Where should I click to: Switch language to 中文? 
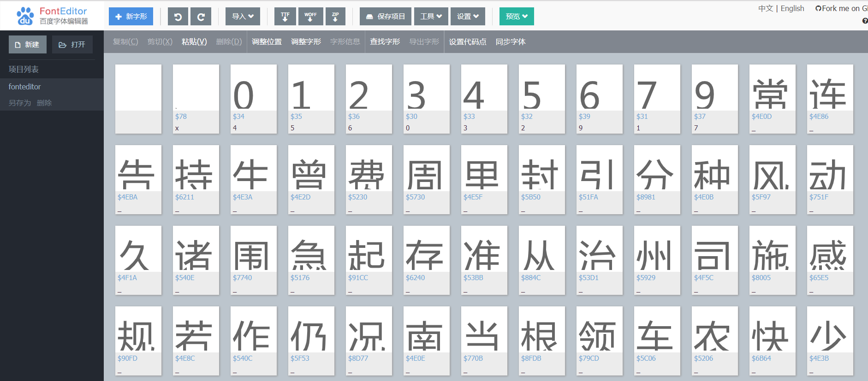766,8
